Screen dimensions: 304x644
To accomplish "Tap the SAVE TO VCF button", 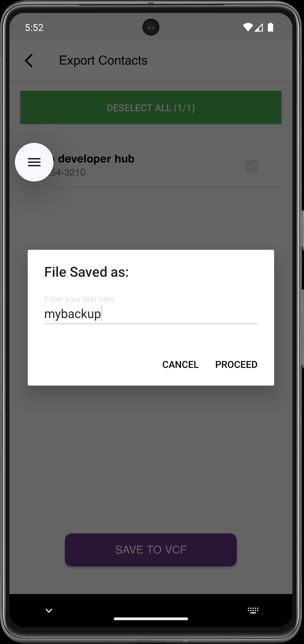I will [x=151, y=550].
